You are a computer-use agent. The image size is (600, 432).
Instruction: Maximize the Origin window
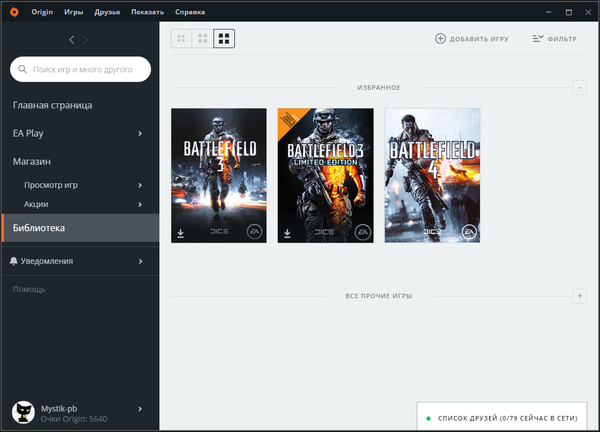tap(569, 12)
